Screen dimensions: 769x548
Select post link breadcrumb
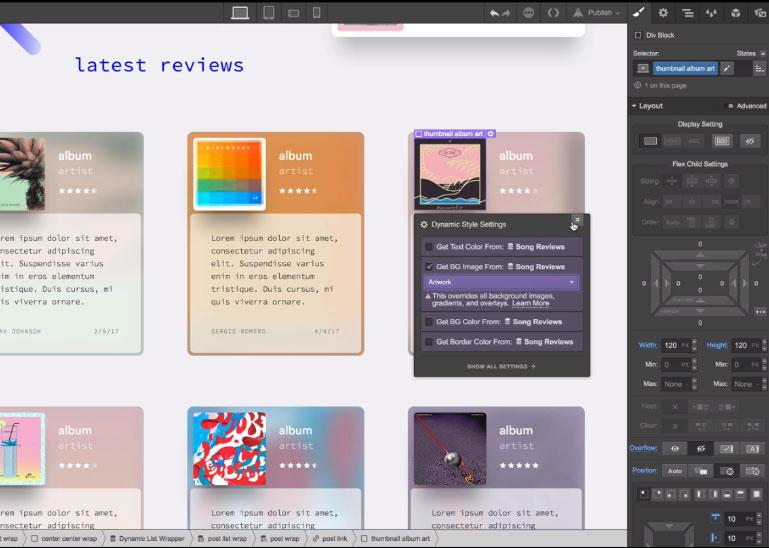330,539
